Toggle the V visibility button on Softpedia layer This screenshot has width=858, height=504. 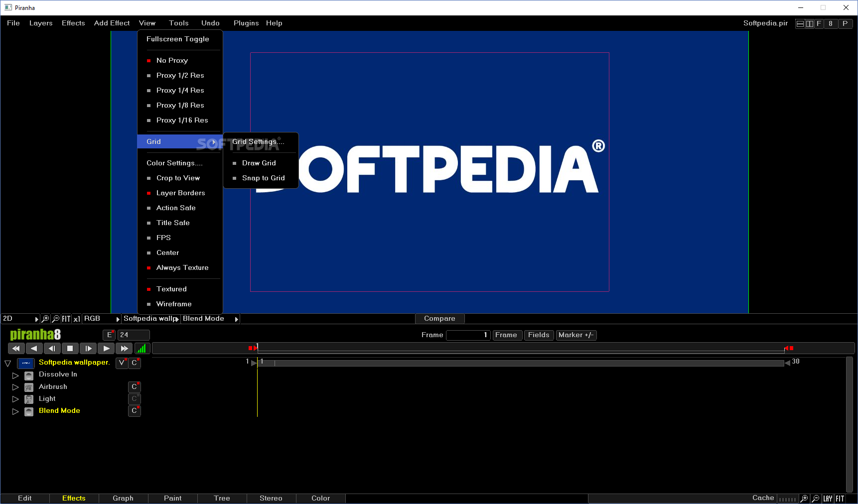[x=122, y=363]
